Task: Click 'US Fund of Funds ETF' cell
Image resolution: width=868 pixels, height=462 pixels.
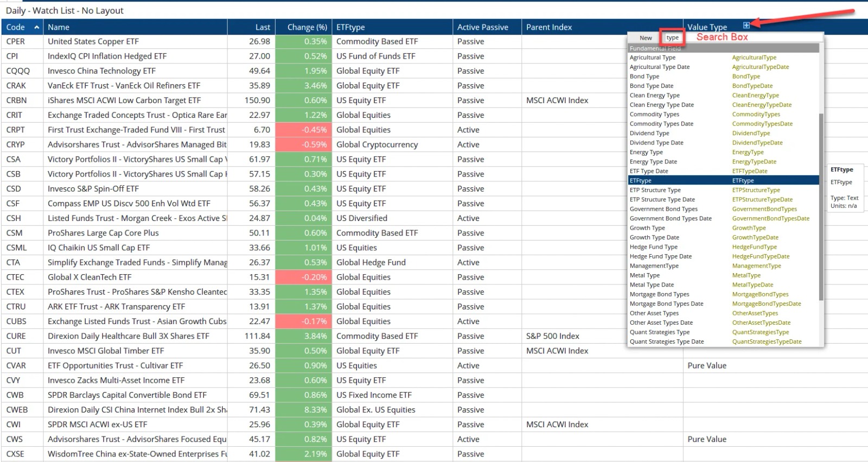Action: point(392,56)
